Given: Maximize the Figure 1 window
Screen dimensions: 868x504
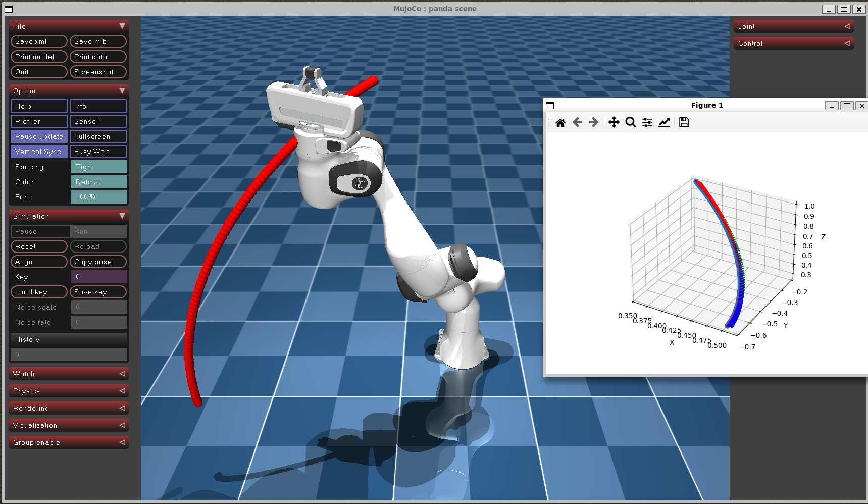Looking at the screenshot, I should 847,106.
